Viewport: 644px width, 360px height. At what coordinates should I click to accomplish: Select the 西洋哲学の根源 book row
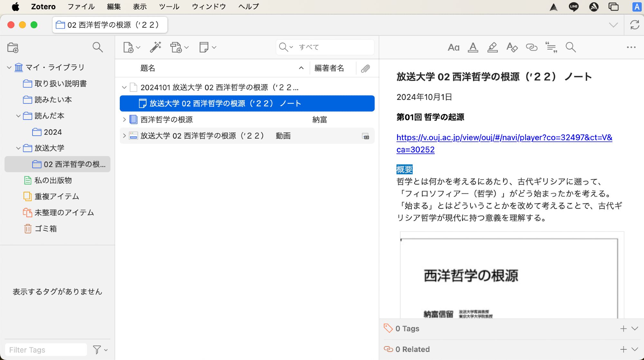[x=247, y=120]
